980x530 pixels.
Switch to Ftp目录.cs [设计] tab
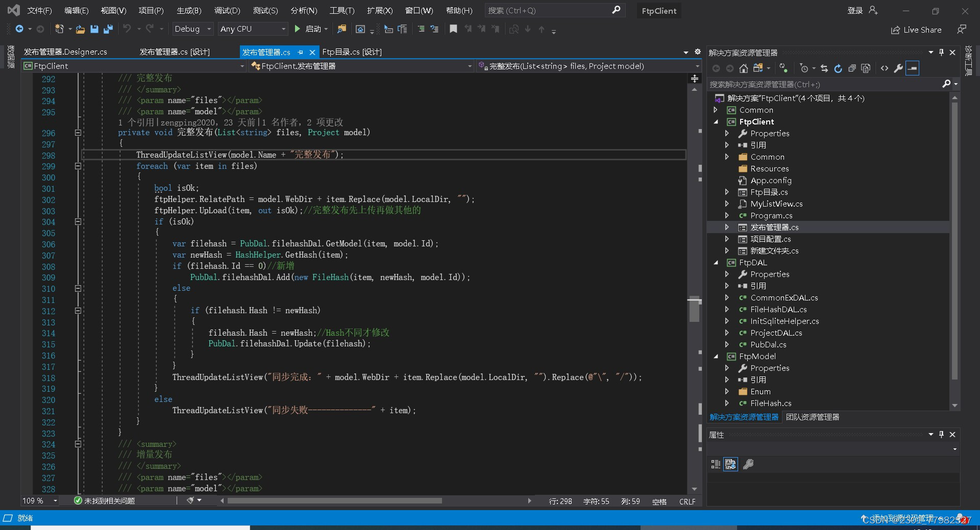coord(352,52)
